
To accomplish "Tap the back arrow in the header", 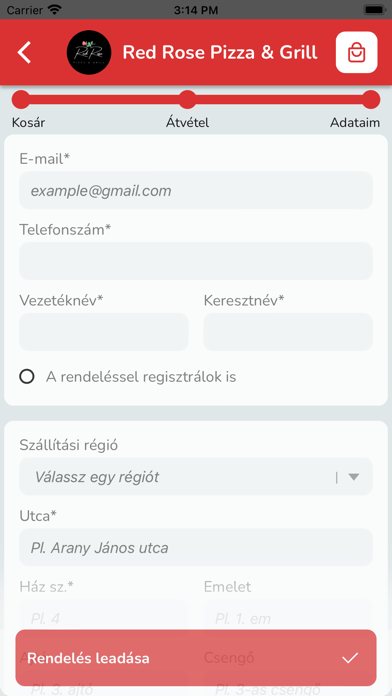I will point(24,52).
